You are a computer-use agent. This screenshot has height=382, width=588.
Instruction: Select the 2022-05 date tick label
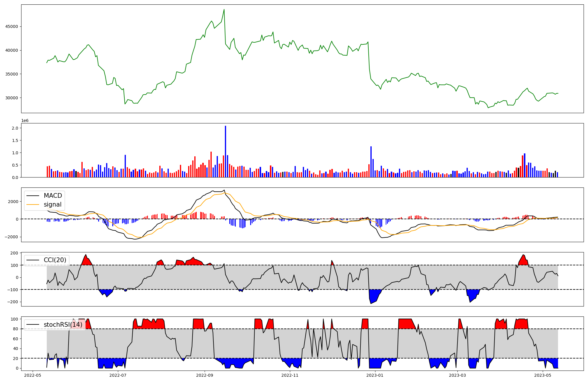pyautogui.click(x=33, y=375)
